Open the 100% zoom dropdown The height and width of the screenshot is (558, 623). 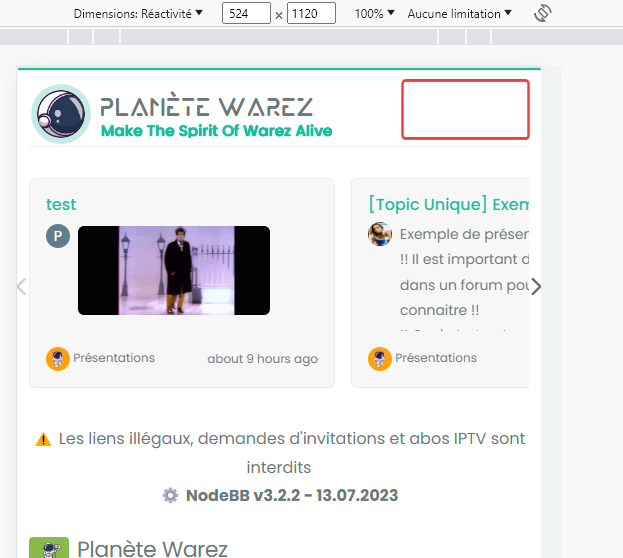374,14
